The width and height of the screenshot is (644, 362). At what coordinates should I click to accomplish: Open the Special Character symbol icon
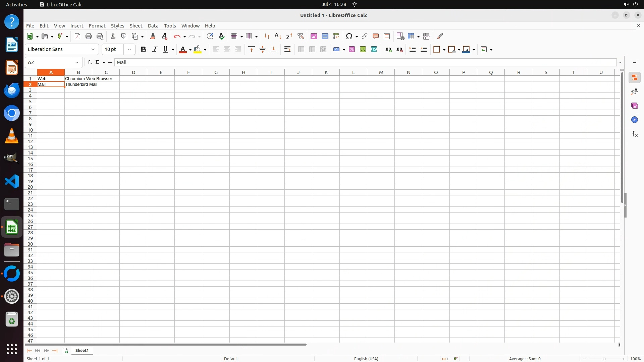(349, 36)
